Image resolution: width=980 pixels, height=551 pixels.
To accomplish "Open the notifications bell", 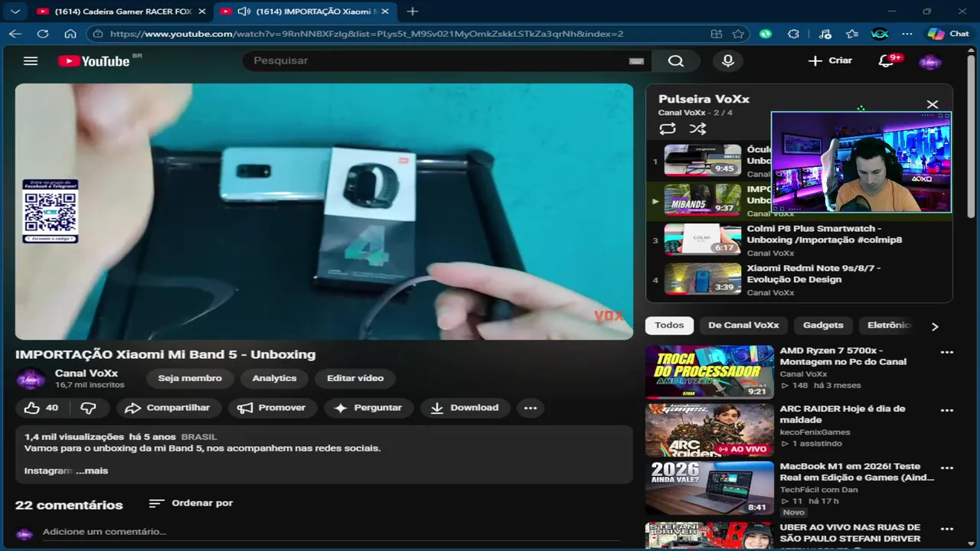I will click(887, 60).
